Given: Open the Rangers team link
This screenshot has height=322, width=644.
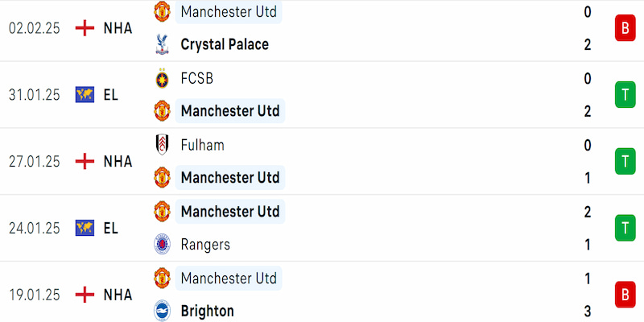Looking at the screenshot, I should (x=205, y=244).
